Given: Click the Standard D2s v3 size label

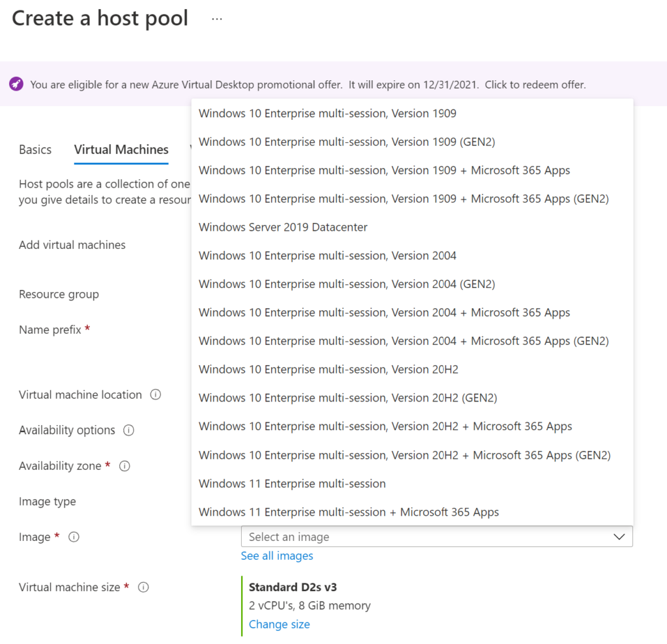Looking at the screenshot, I should (292, 587).
